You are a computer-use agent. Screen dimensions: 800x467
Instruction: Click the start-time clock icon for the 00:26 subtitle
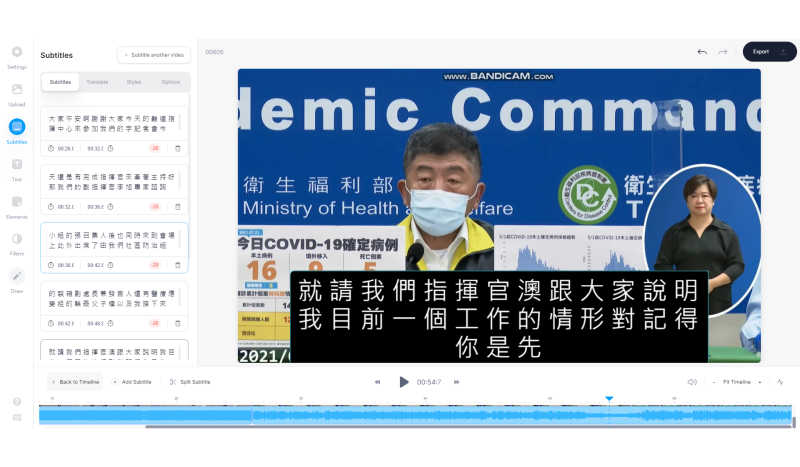point(51,149)
